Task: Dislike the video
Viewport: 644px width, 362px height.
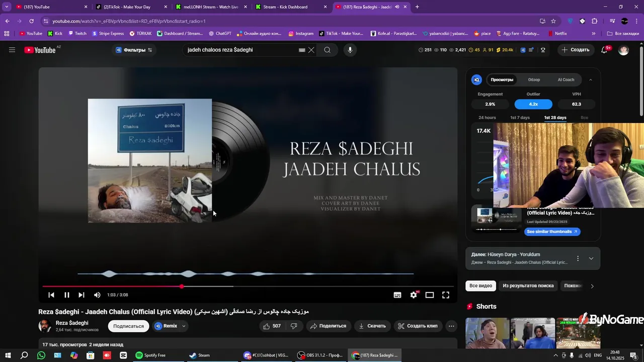Action: [294, 326]
